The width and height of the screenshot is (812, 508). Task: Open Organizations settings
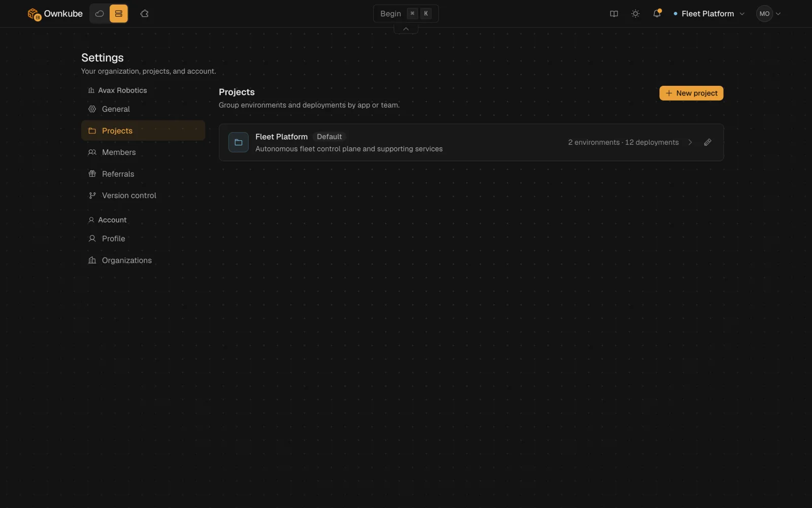(143, 260)
